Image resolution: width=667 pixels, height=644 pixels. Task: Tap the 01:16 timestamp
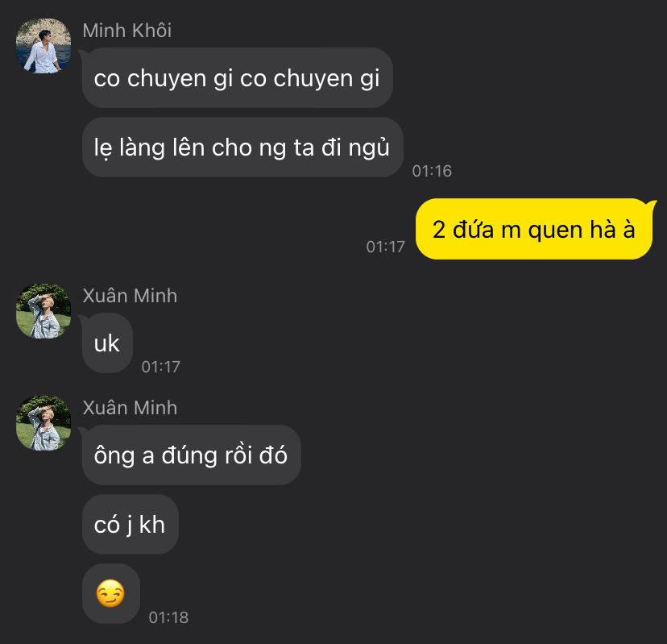point(432,171)
